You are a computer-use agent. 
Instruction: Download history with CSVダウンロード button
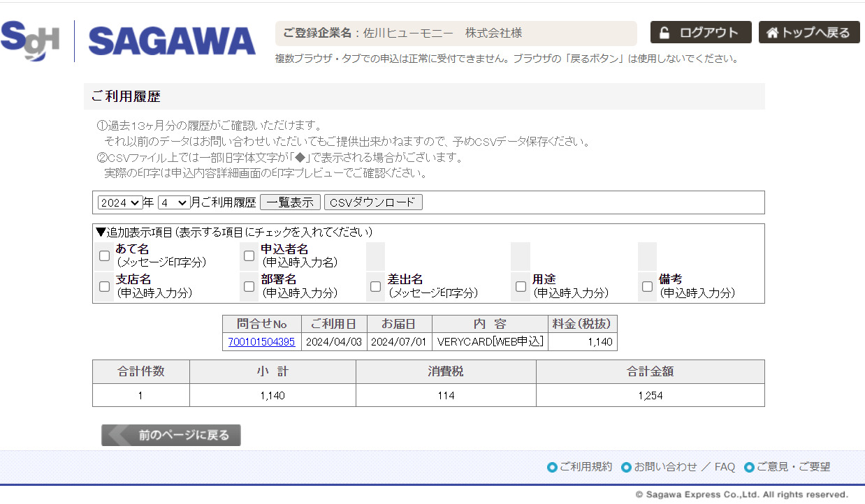[x=373, y=202]
